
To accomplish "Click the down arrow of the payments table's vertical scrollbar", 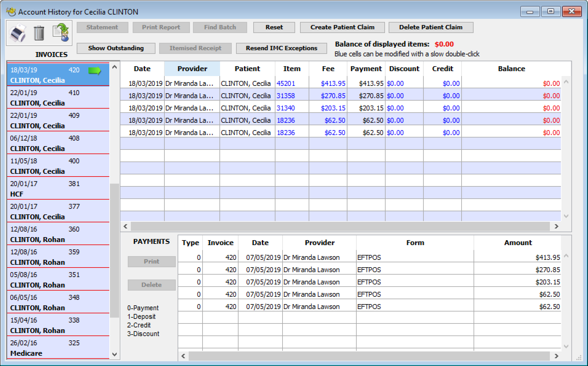I will (x=566, y=347).
